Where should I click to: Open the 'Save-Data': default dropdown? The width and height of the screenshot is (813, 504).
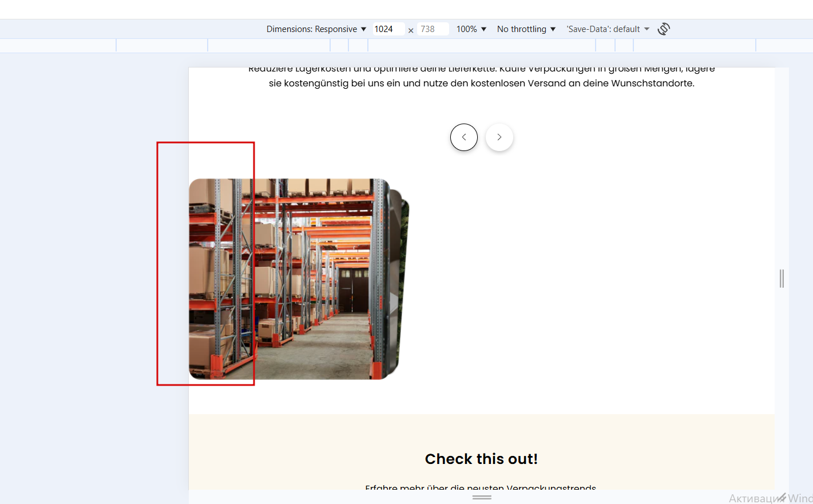click(x=608, y=29)
